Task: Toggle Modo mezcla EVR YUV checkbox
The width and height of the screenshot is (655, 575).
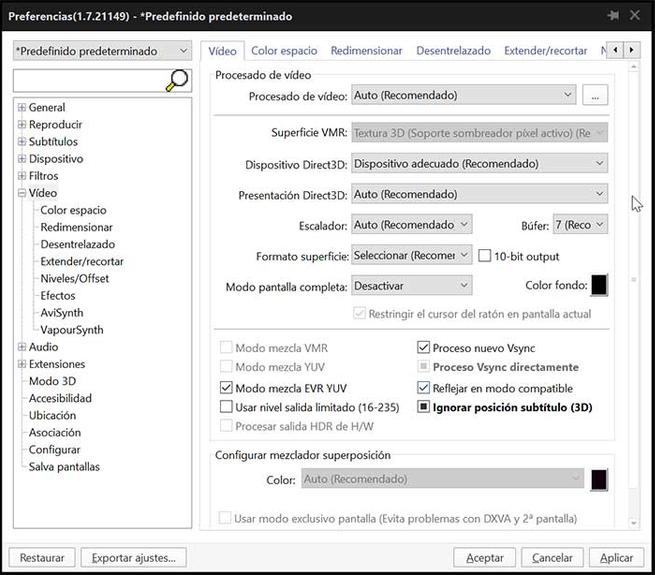Action: (x=226, y=388)
